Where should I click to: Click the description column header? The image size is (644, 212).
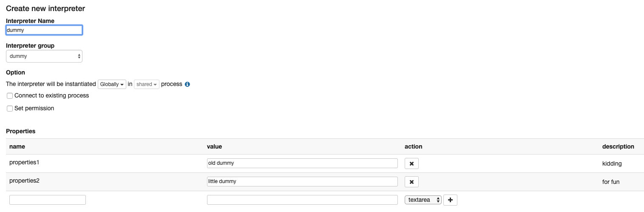tap(618, 146)
